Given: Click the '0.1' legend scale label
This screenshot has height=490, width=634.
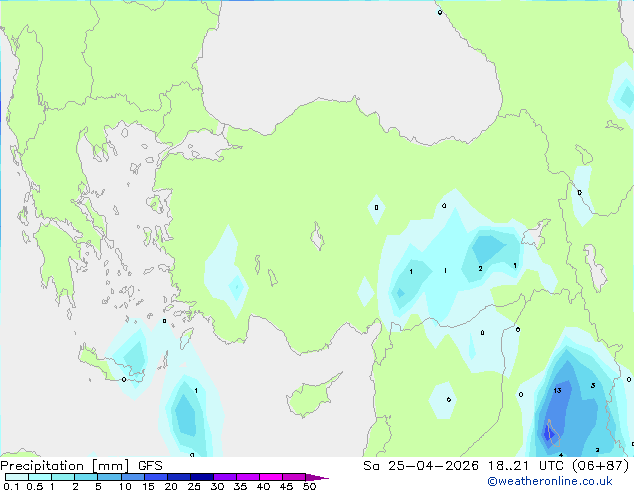Looking at the screenshot, I should tap(11, 486).
